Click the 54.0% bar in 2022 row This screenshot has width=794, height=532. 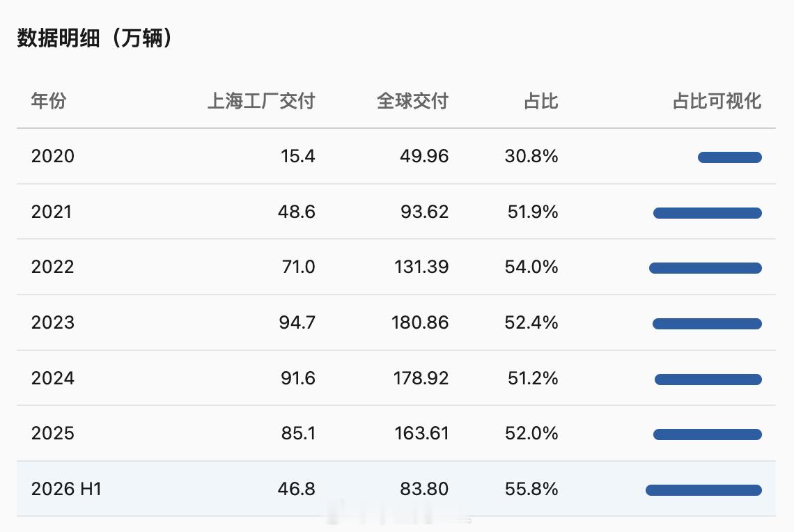point(706,268)
